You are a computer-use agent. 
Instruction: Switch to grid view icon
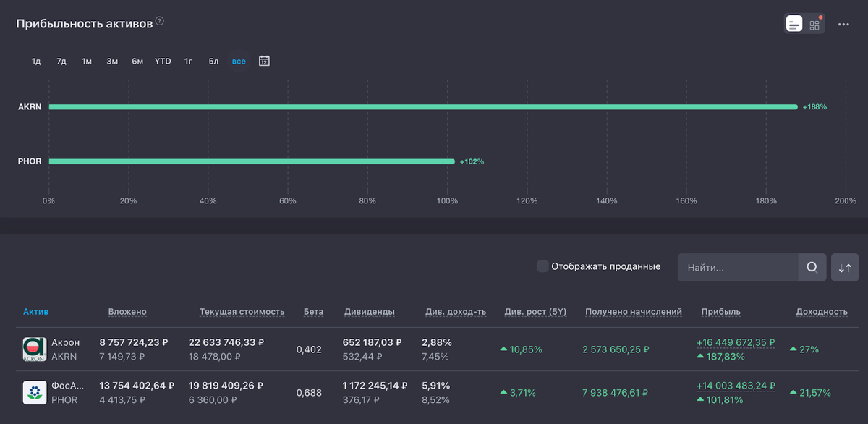[814, 25]
